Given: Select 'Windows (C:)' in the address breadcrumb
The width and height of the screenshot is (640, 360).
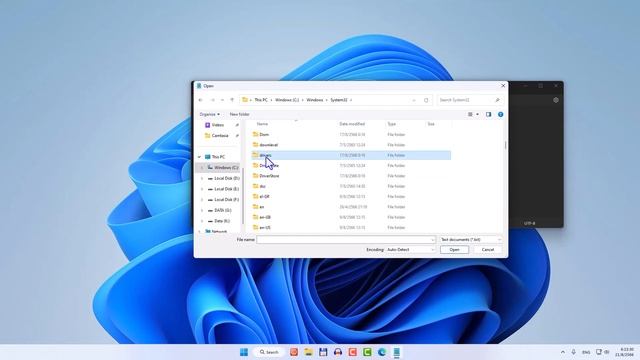Looking at the screenshot, I should pos(287,100).
